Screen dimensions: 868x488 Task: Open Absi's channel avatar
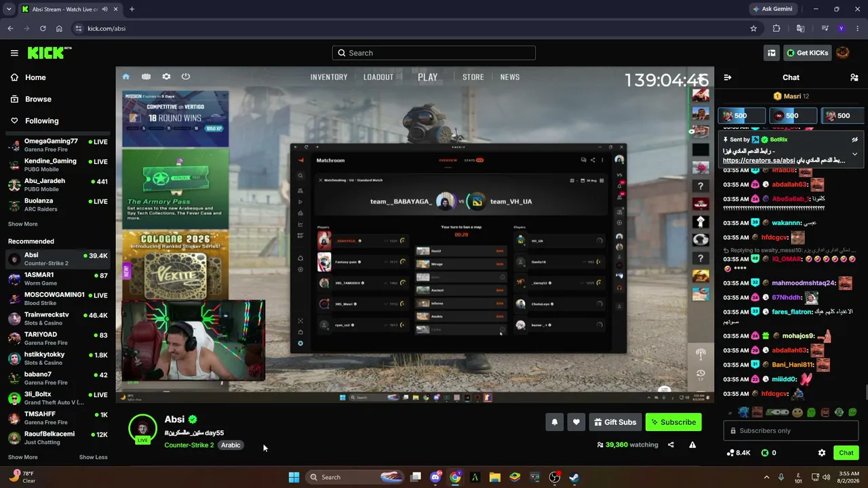tap(142, 428)
